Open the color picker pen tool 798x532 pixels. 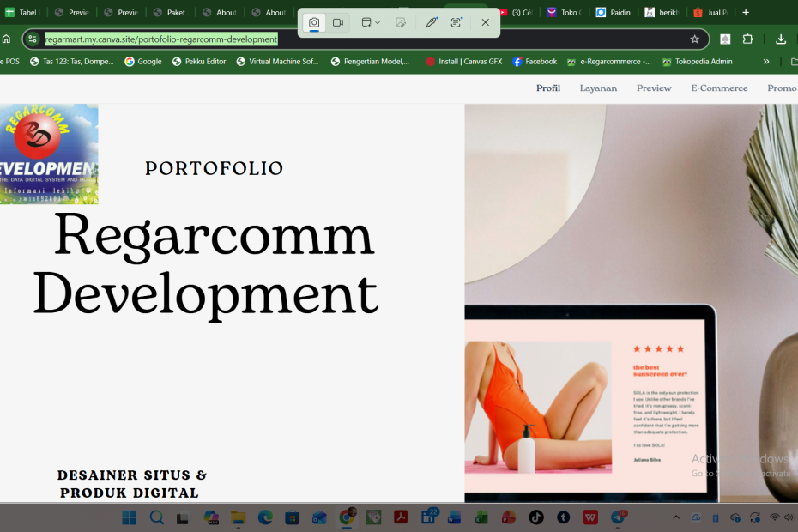[x=432, y=22]
